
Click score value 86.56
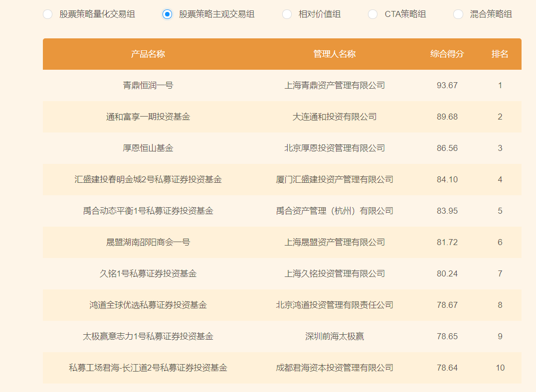(447, 148)
